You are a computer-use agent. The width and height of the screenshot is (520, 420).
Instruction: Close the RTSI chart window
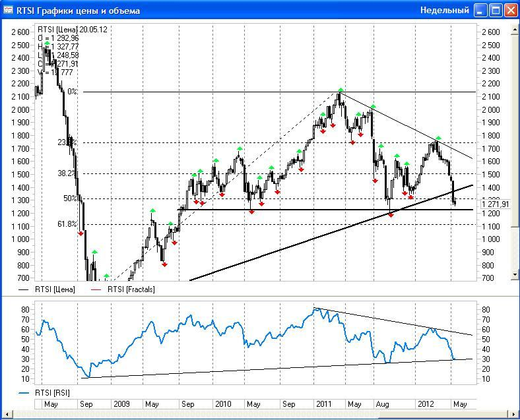click(511, 11)
